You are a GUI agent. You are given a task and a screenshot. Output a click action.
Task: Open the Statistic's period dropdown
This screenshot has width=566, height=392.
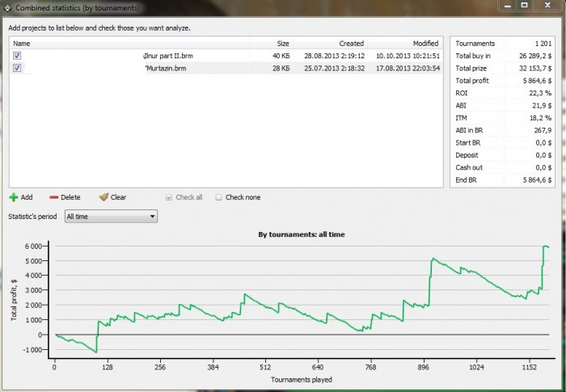point(111,217)
